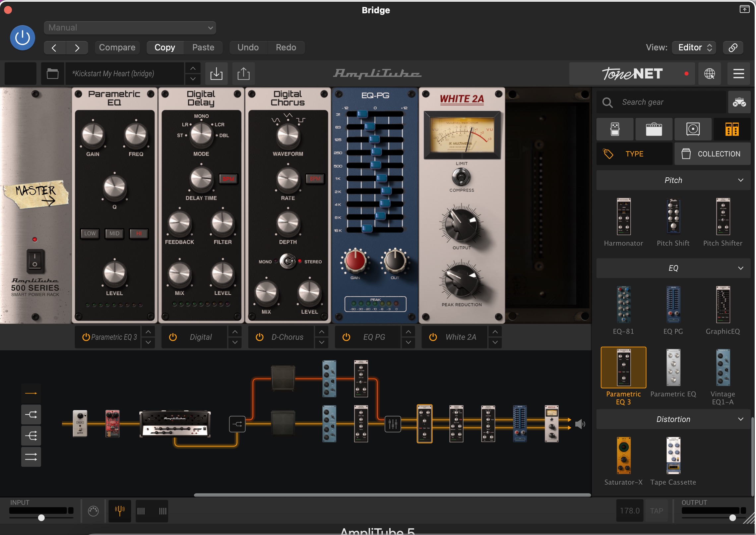This screenshot has width=756, height=535.
Task: Flip the 500 Series rack power switch
Action: (35, 261)
